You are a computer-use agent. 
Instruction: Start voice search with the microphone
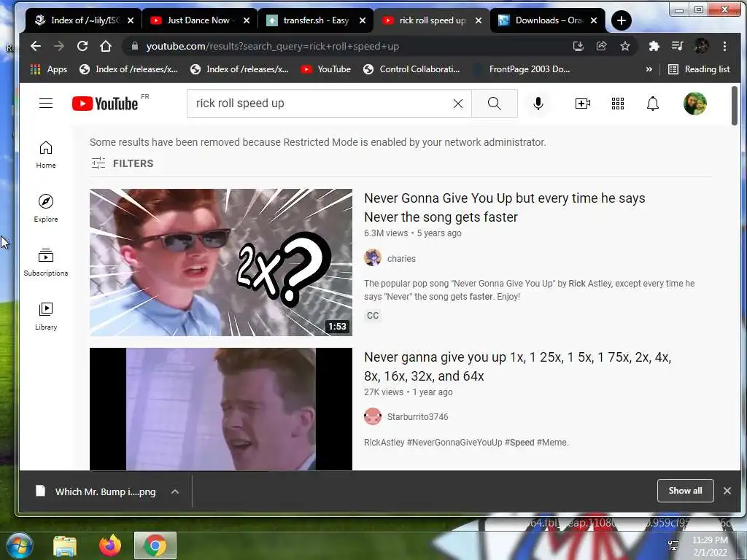click(x=538, y=104)
